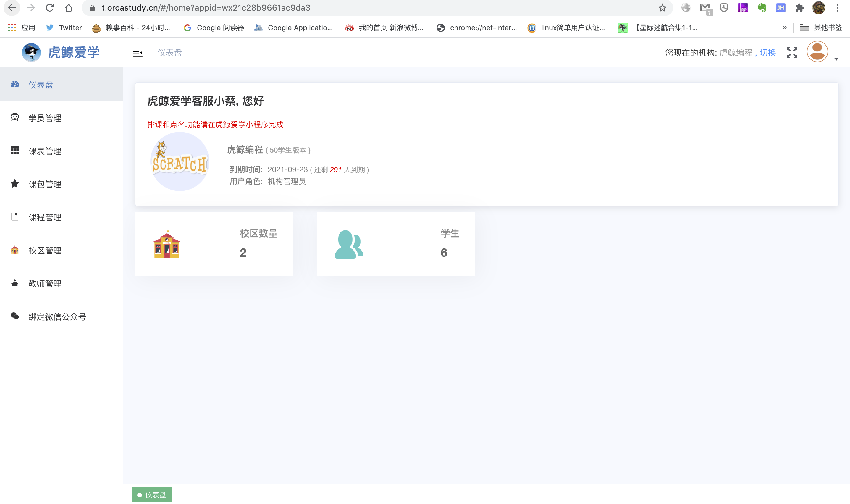This screenshot has width=850, height=504.
Task: Click the expiry date 2021-09-23
Action: pos(287,169)
